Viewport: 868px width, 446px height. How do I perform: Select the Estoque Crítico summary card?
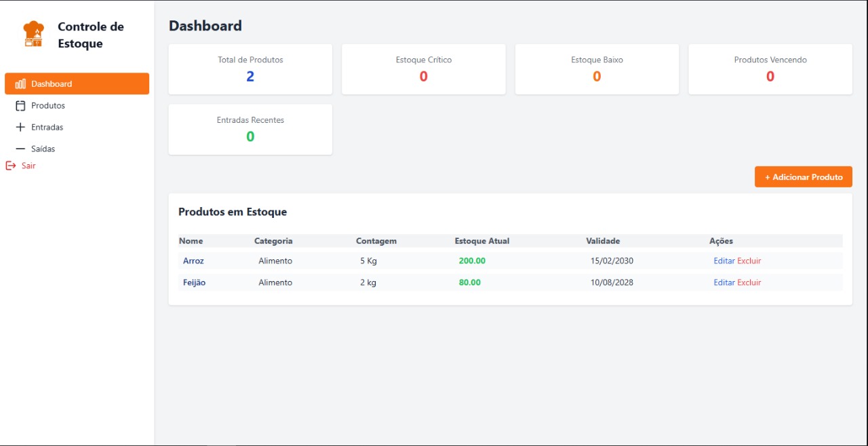pos(423,69)
